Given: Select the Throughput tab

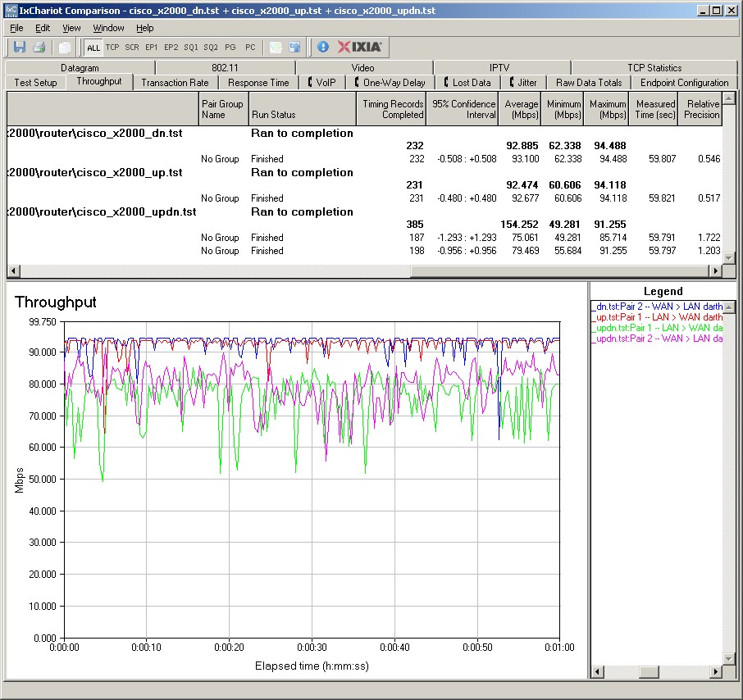Looking at the screenshot, I should [x=99, y=81].
